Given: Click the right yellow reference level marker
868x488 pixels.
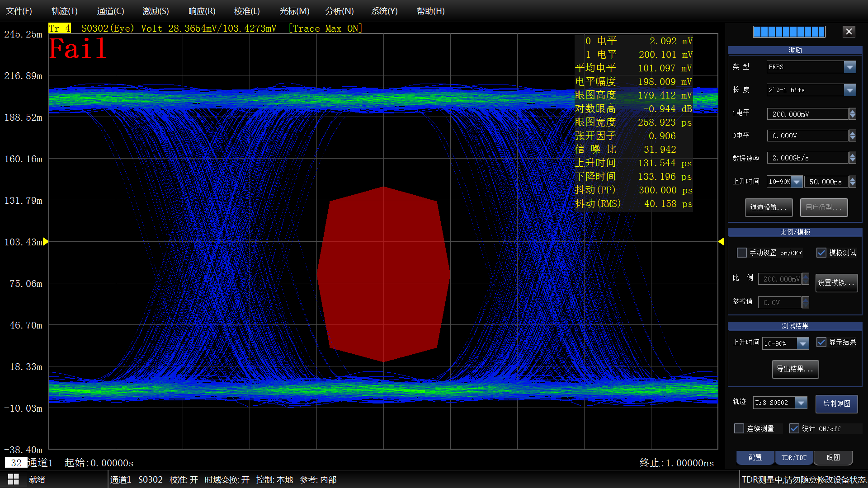Looking at the screenshot, I should 722,242.
